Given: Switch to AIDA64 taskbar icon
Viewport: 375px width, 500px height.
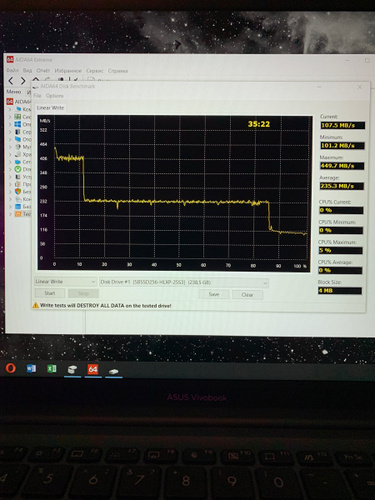Looking at the screenshot, I should point(93,369).
